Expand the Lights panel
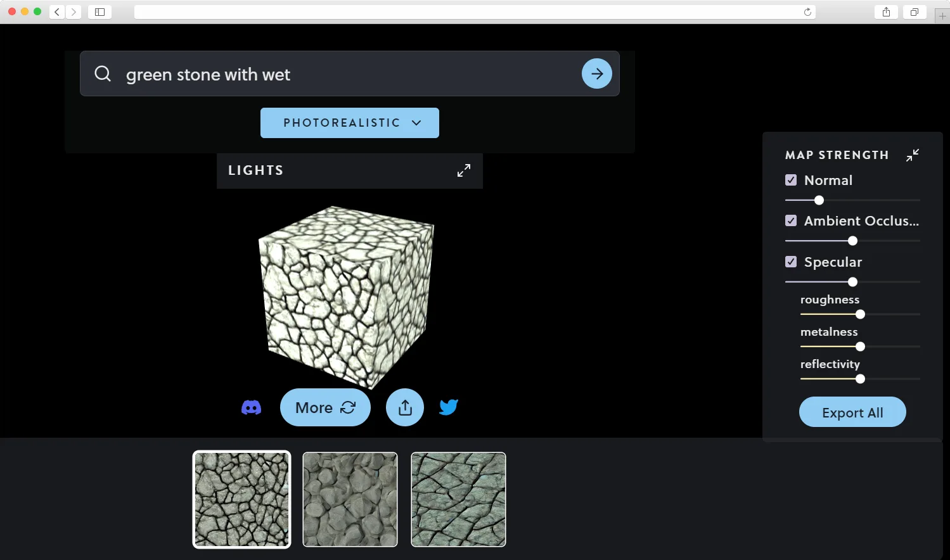The width and height of the screenshot is (950, 560). coord(464,170)
